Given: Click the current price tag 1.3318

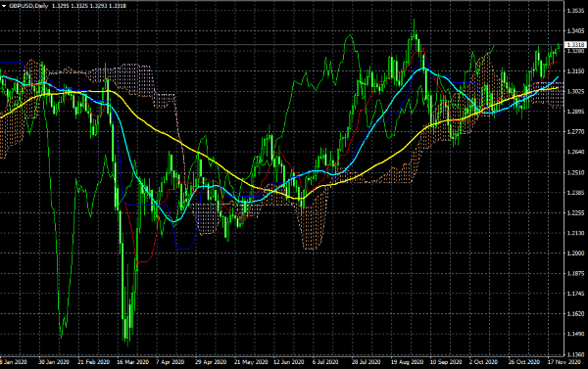Looking at the screenshot, I should coord(576,45).
